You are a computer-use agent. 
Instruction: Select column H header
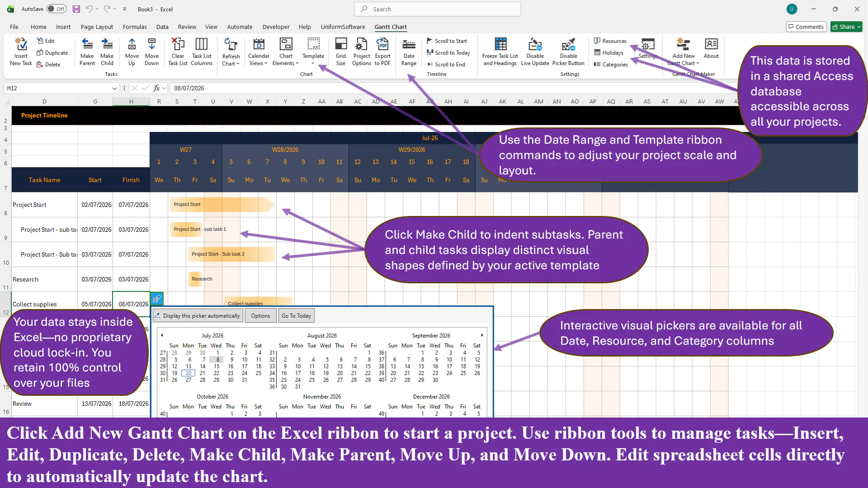[131, 102]
